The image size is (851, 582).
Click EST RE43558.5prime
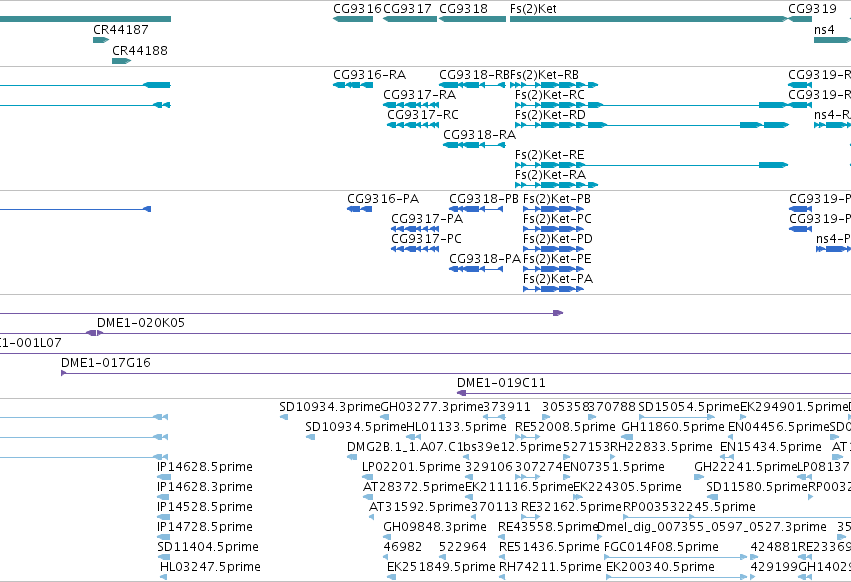coord(503,537)
